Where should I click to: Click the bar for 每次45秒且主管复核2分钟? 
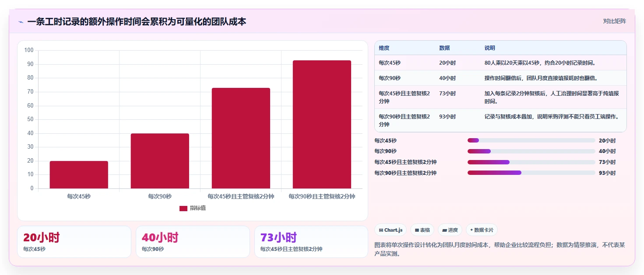click(x=241, y=138)
